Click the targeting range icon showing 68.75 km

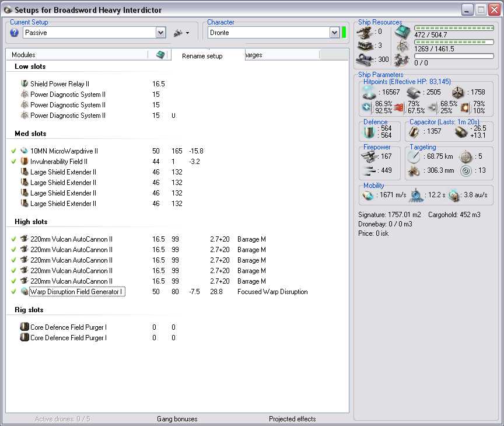(x=414, y=156)
